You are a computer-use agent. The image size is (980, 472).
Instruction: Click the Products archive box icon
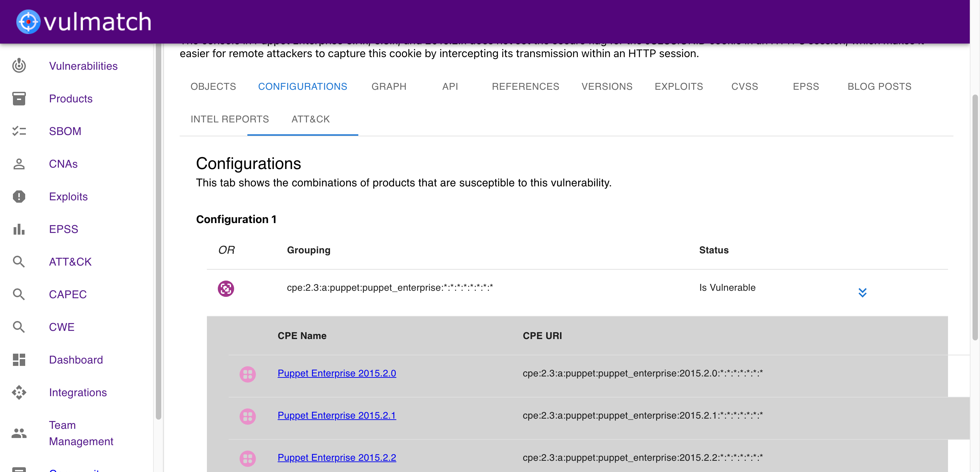coord(19,99)
